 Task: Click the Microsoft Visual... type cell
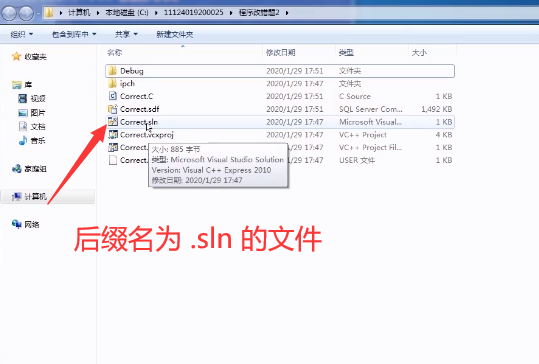pos(370,122)
